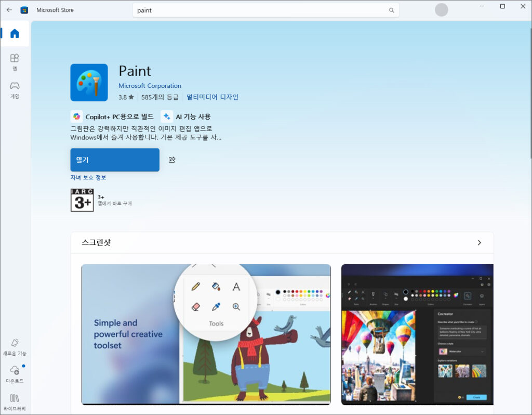Image resolution: width=532 pixels, height=415 pixels.
Task: Click the back arrow in title bar
Action: 9,10
